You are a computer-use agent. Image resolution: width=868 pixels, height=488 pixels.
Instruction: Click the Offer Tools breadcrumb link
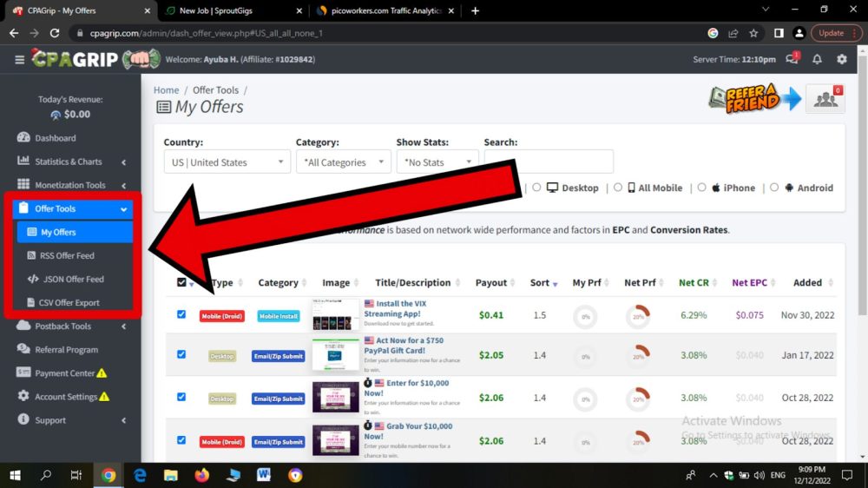coord(215,89)
